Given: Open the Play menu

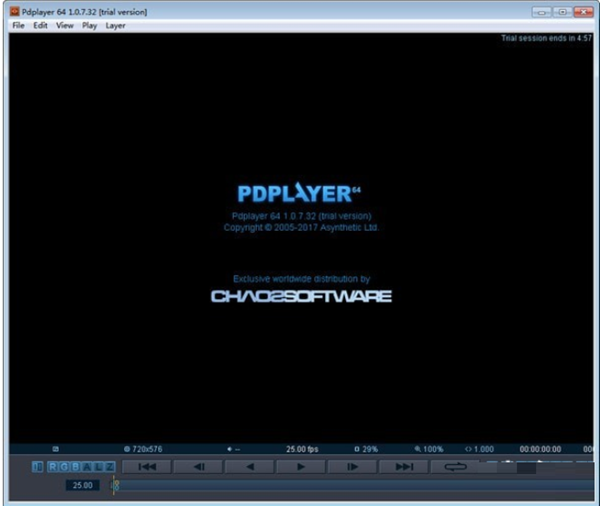Looking at the screenshot, I should (x=89, y=25).
